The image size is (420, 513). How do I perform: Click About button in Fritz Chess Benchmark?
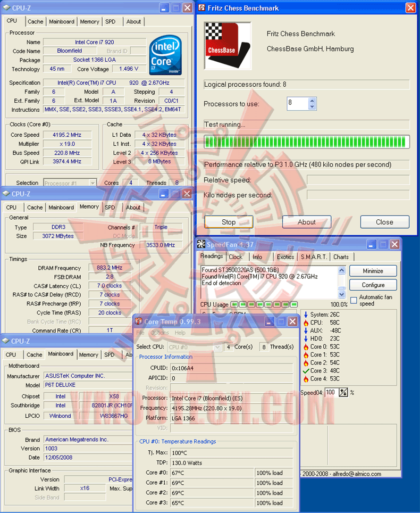click(x=307, y=222)
